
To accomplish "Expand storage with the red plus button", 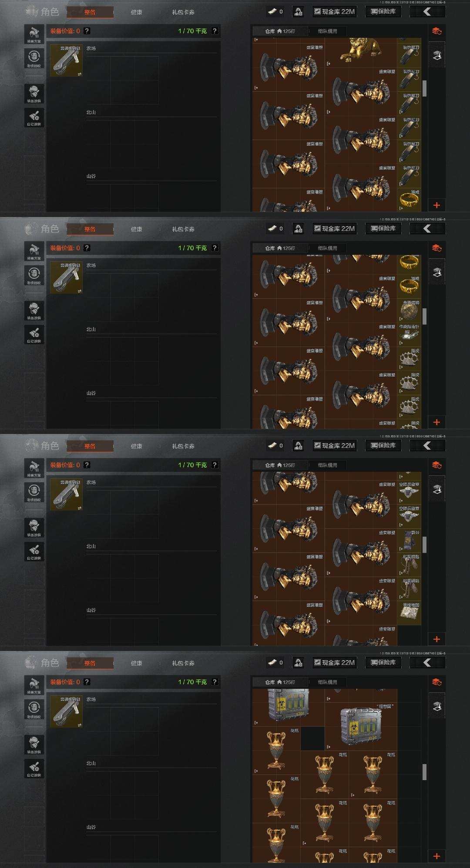I will click(x=437, y=205).
